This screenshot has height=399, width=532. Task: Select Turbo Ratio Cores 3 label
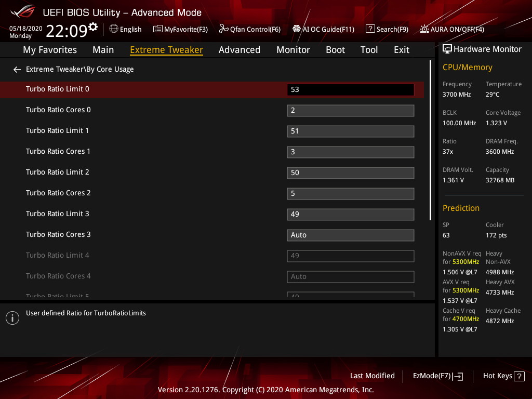(x=58, y=234)
